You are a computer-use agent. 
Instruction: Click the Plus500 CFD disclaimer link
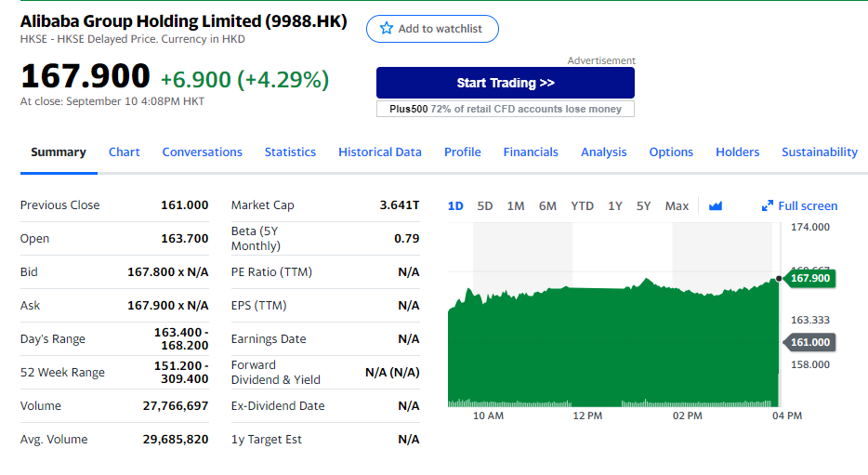point(506,110)
